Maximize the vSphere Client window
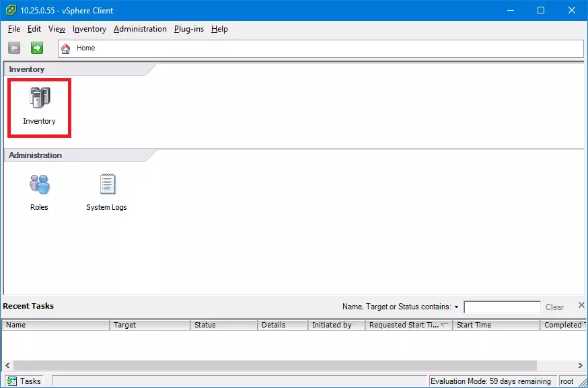This screenshot has width=588, height=388. (x=541, y=10)
